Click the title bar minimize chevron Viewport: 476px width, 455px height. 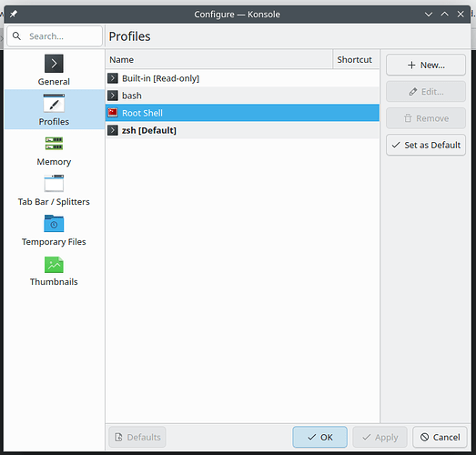coord(429,15)
